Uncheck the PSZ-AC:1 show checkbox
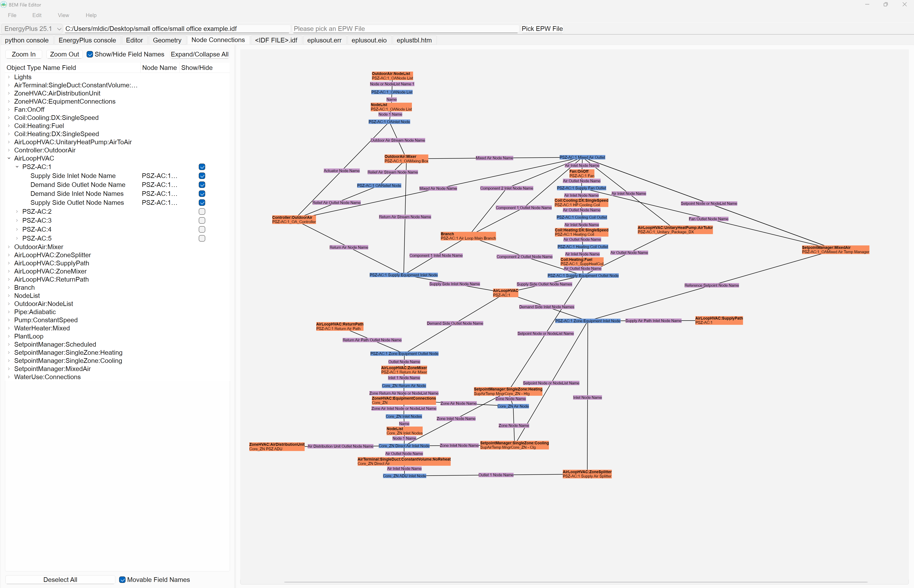The image size is (914, 588). pos(202,167)
